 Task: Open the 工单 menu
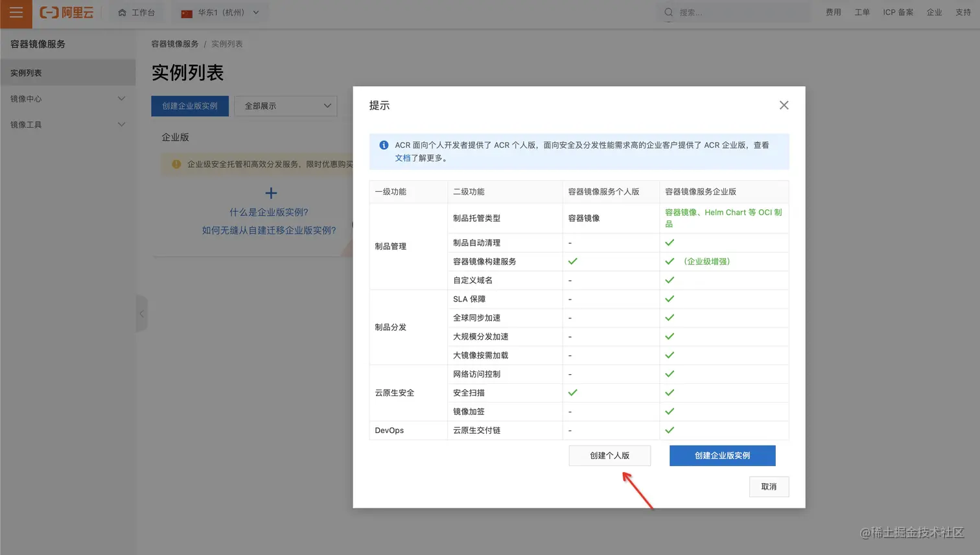(x=862, y=12)
